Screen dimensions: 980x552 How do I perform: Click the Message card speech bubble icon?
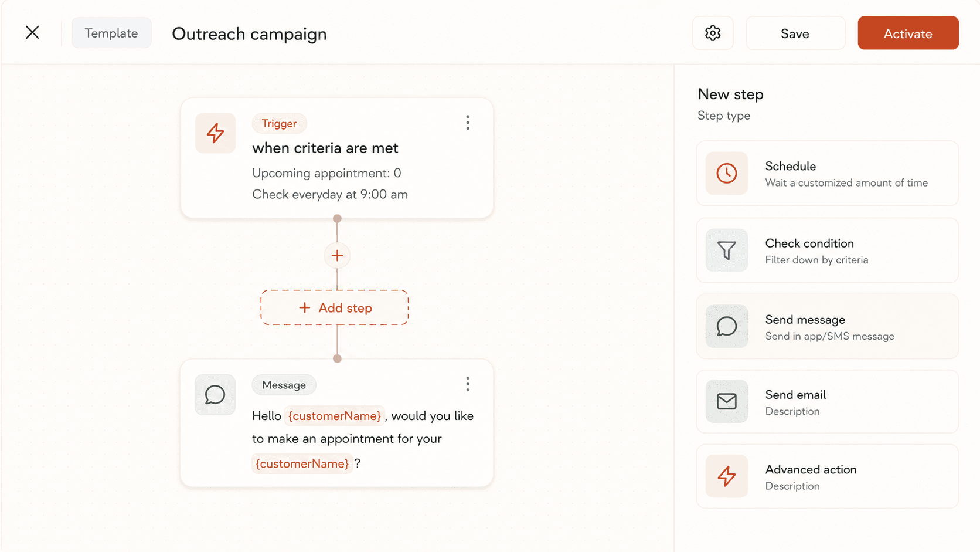point(215,395)
